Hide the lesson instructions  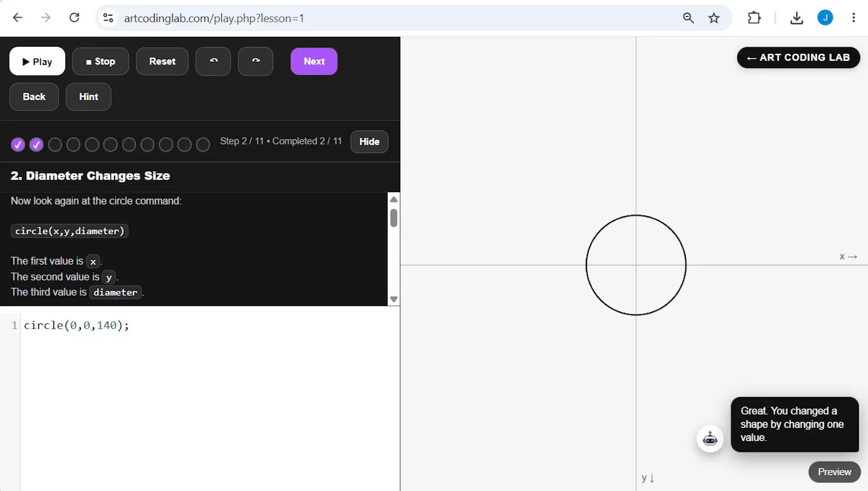click(369, 142)
